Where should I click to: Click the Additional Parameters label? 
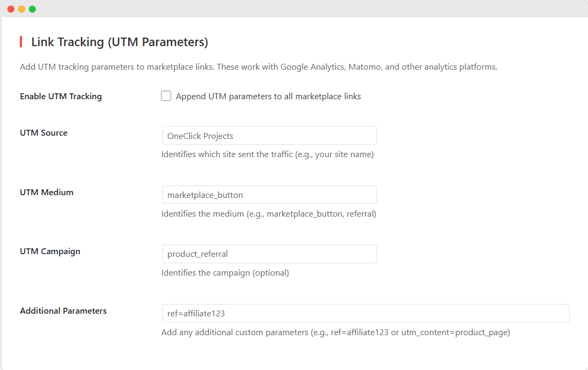pyautogui.click(x=63, y=310)
